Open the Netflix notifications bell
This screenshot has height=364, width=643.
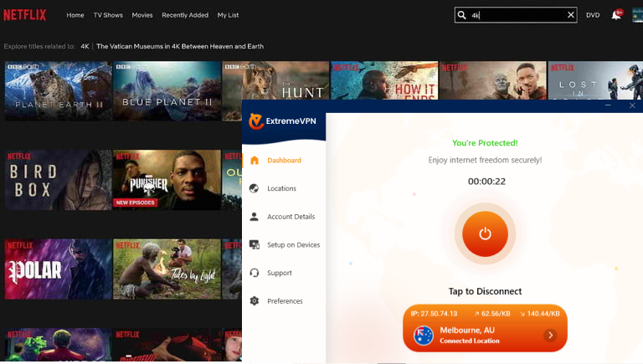coord(616,15)
